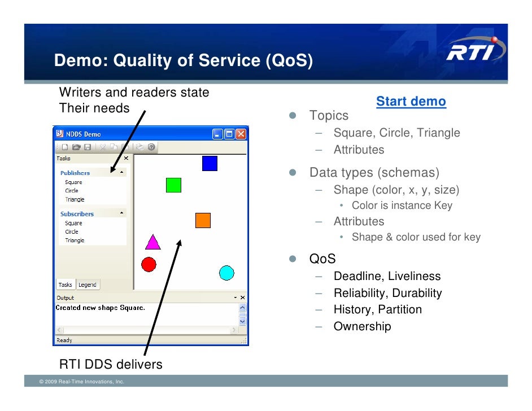
Task: Click Output horizontal scrollbar left arrow
Action: (x=60, y=330)
